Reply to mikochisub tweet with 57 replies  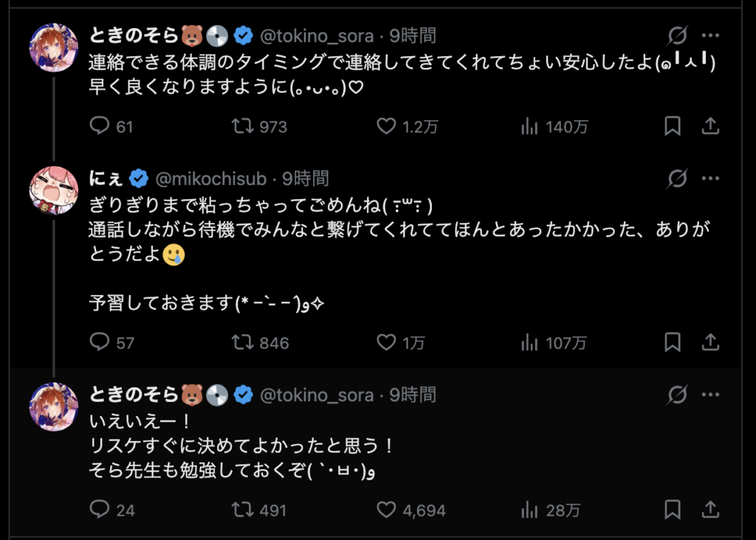coord(100,342)
